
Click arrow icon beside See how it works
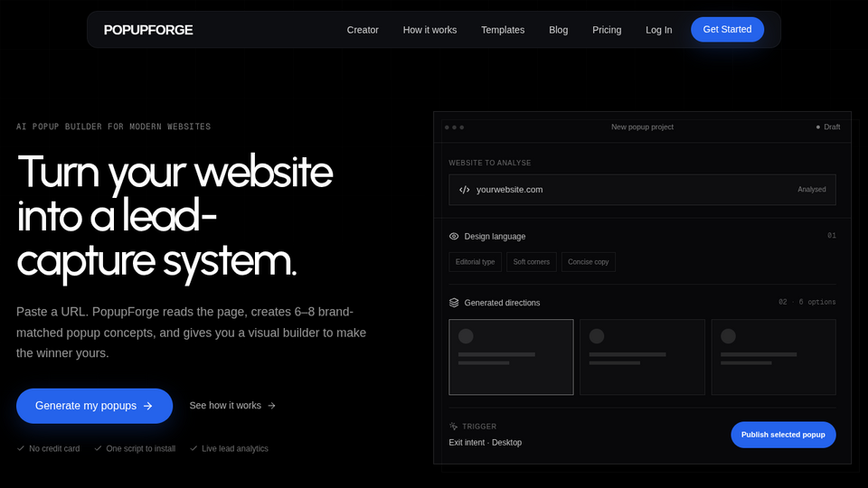click(271, 406)
